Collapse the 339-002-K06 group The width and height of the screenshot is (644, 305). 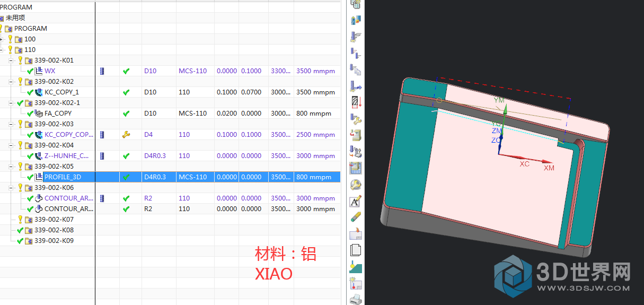[x=11, y=188]
